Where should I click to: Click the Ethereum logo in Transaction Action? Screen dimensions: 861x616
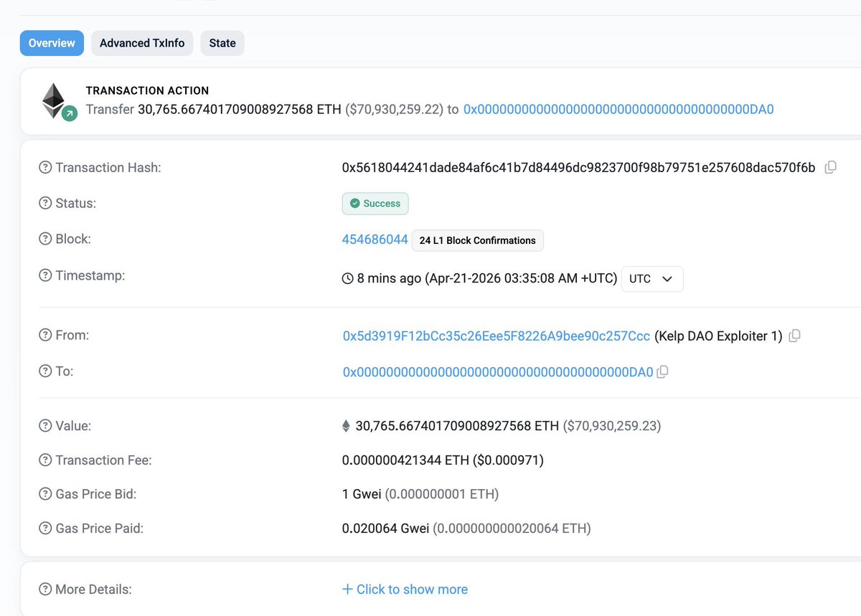point(54,100)
